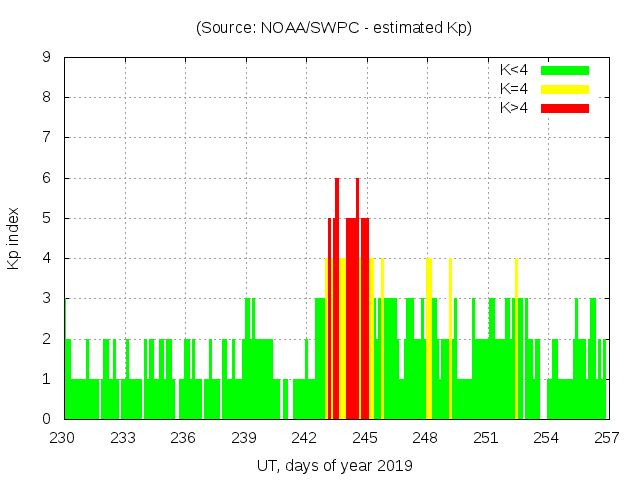Click the chart title citing NOAA/SWPC
The width and height of the screenshot is (640, 480).
tap(334, 28)
